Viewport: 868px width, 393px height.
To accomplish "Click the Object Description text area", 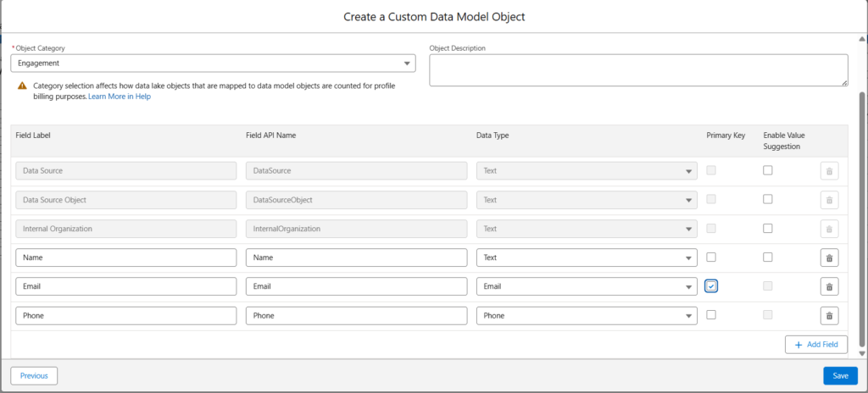I will (x=638, y=70).
